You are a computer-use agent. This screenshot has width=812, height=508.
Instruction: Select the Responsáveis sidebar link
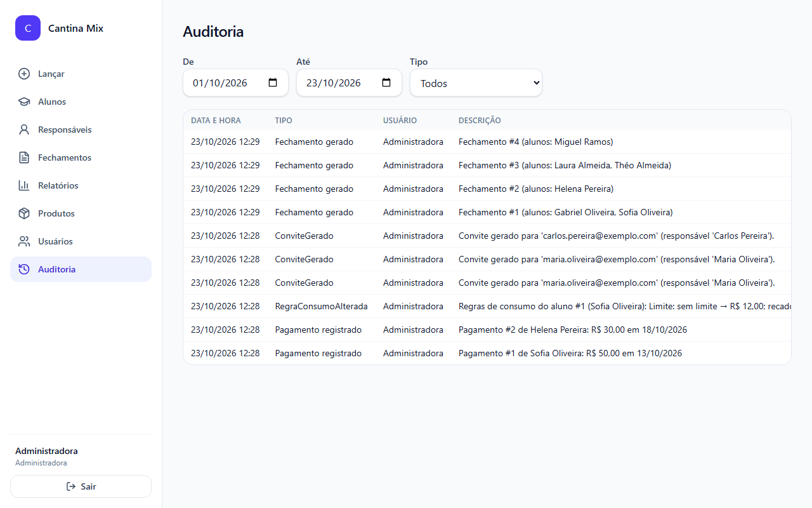[81, 130]
